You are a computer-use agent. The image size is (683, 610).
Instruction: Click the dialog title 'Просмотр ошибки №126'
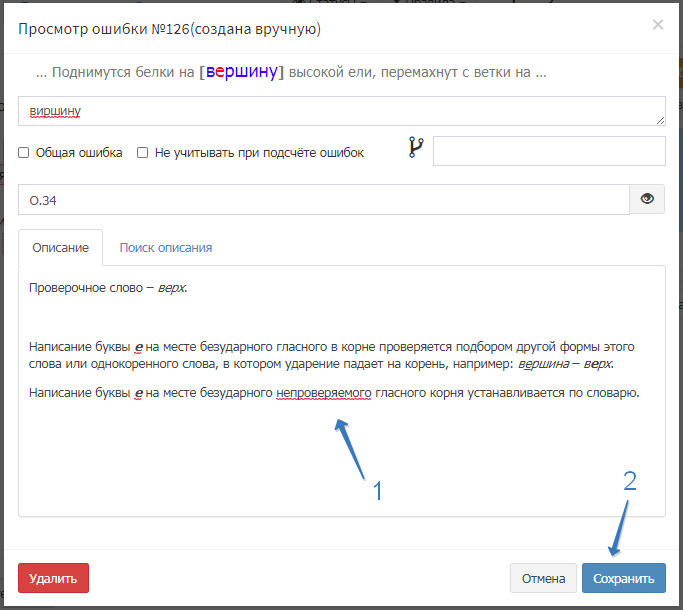(x=169, y=29)
